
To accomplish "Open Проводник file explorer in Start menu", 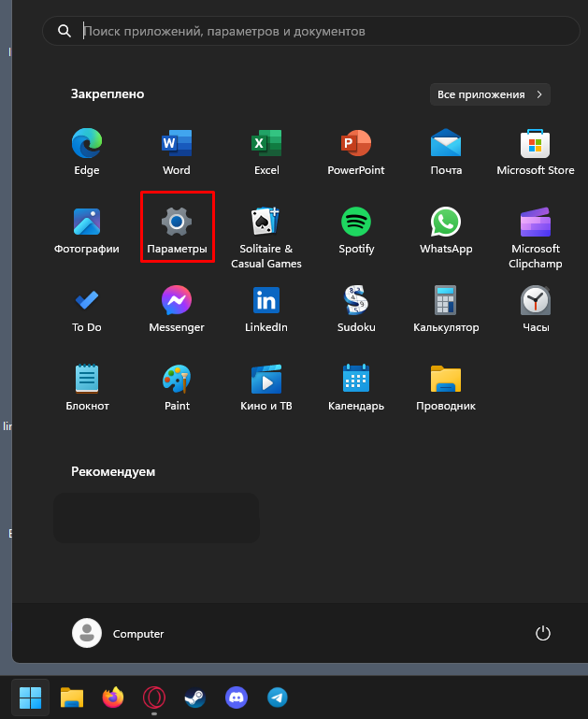I will point(446,388).
